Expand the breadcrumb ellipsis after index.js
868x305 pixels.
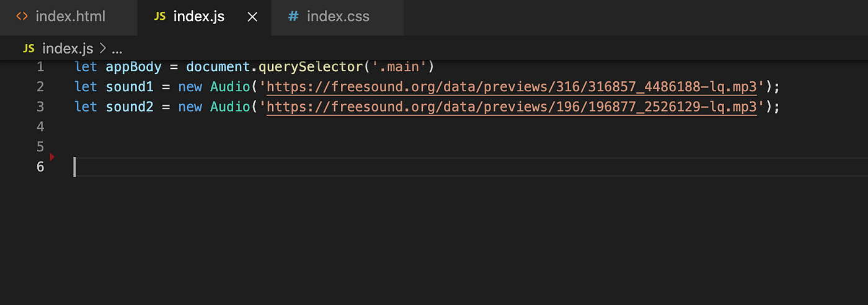tap(117, 49)
